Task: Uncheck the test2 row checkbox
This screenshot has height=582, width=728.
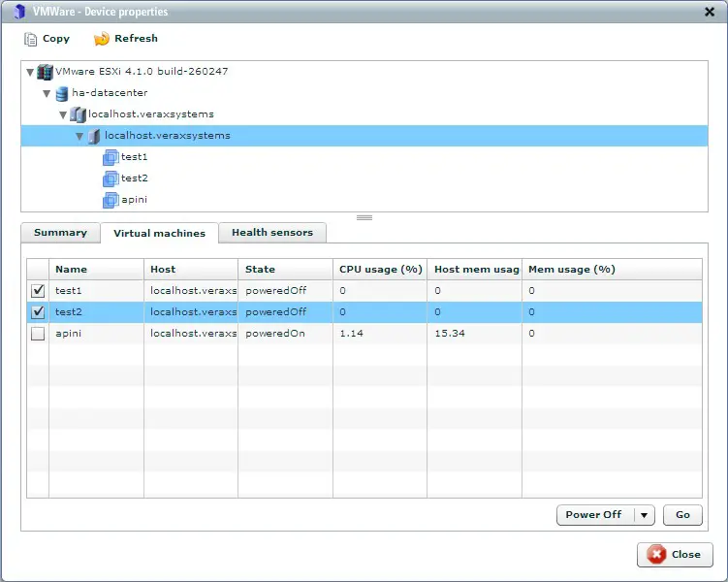Action: pyautogui.click(x=38, y=312)
